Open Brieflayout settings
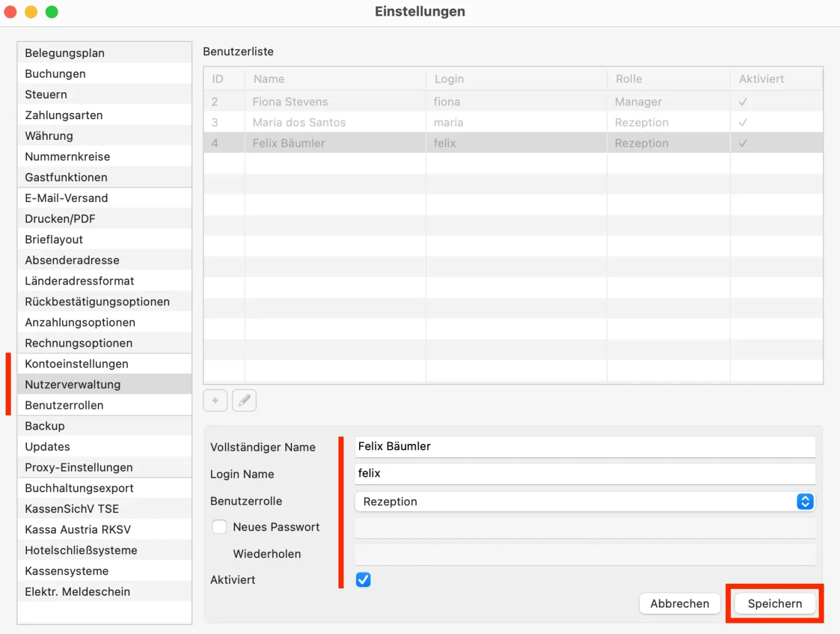This screenshot has width=840, height=634. point(105,239)
